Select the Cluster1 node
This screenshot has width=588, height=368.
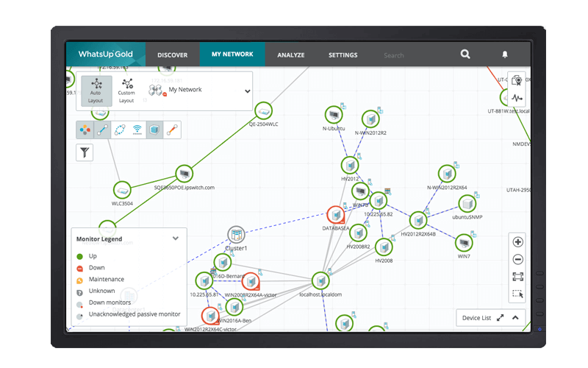pos(236,235)
